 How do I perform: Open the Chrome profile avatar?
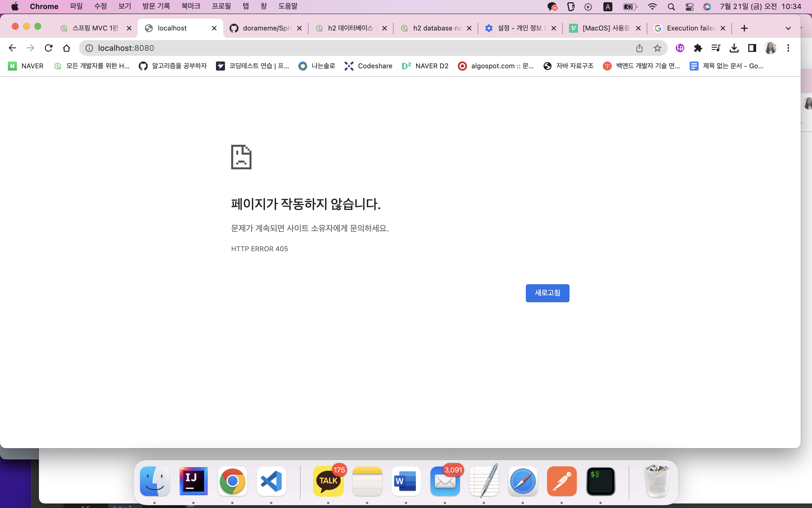pos(770,48)
